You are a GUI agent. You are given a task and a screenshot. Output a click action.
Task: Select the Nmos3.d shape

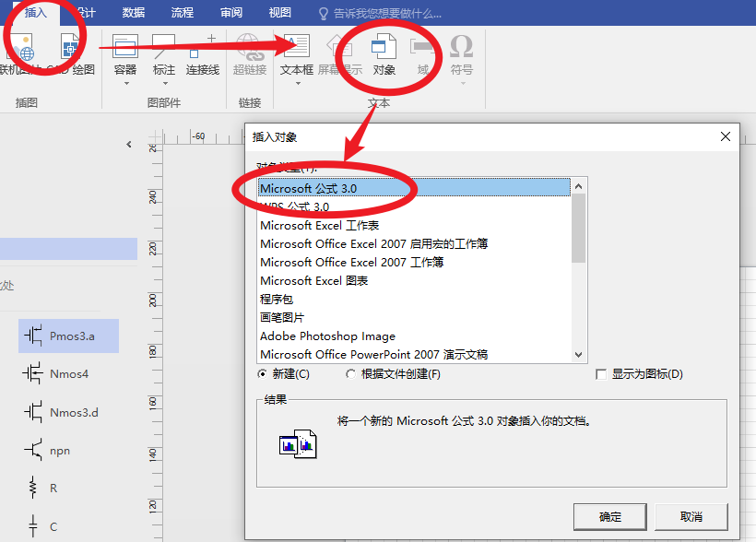point(62,412)
